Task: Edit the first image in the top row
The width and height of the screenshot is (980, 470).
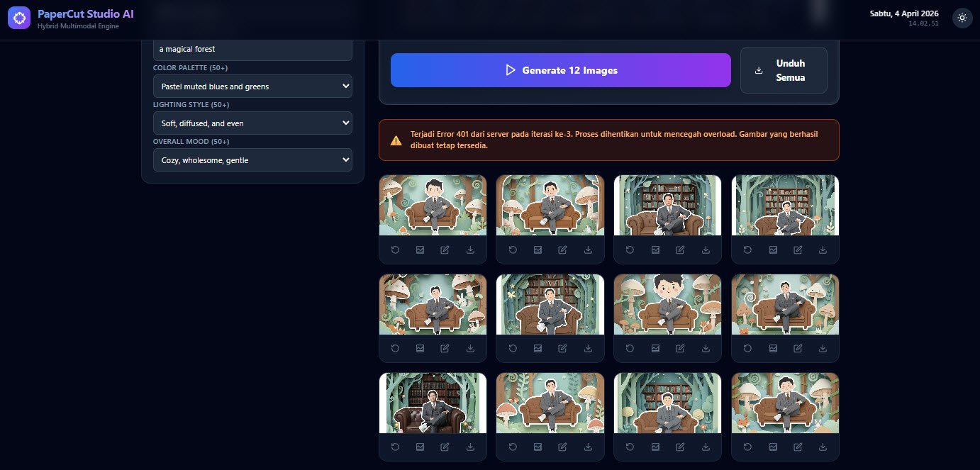Action: click(x=445, y=250)
